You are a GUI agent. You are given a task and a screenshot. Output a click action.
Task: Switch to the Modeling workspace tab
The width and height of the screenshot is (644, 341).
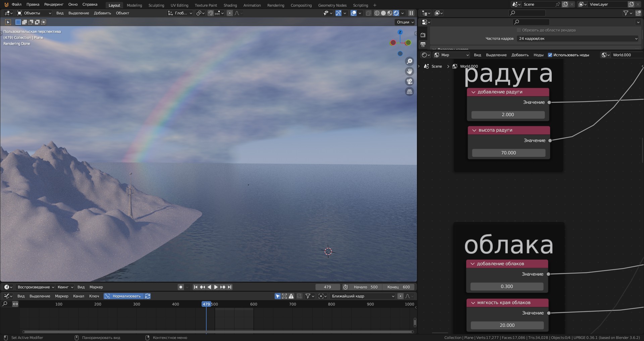click(134, 5)
